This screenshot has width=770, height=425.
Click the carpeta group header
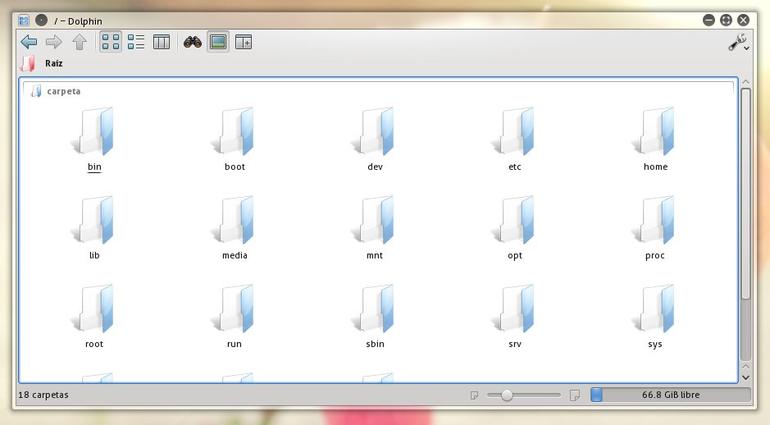pyautogui.click(x=379, y=91)
